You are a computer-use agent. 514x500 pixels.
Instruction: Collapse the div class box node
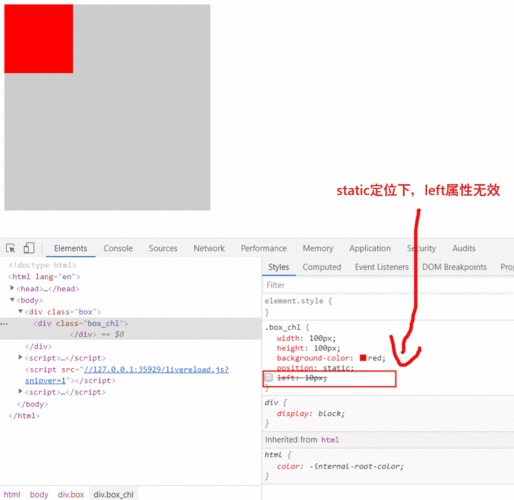(20, 311)
